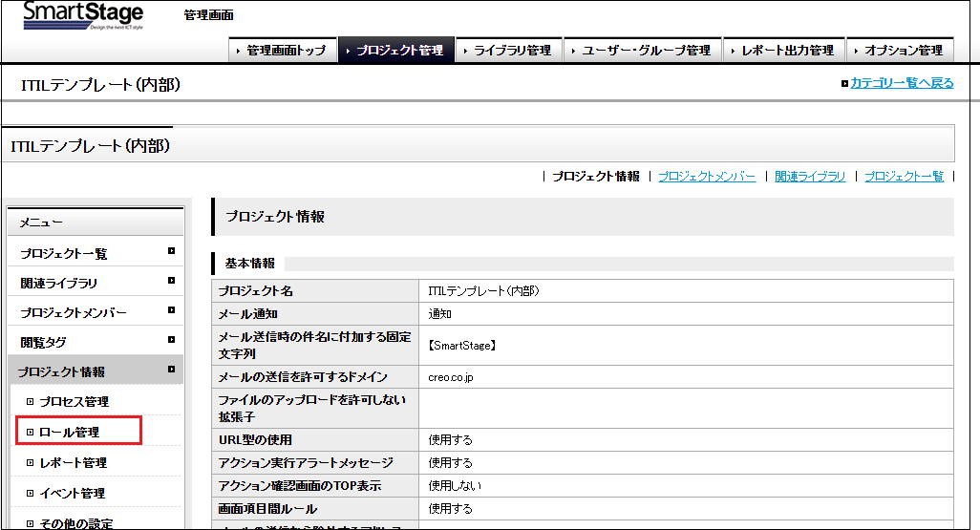Click the 使用しない value cell
The image size is (980, 530).
click(686, 486)
